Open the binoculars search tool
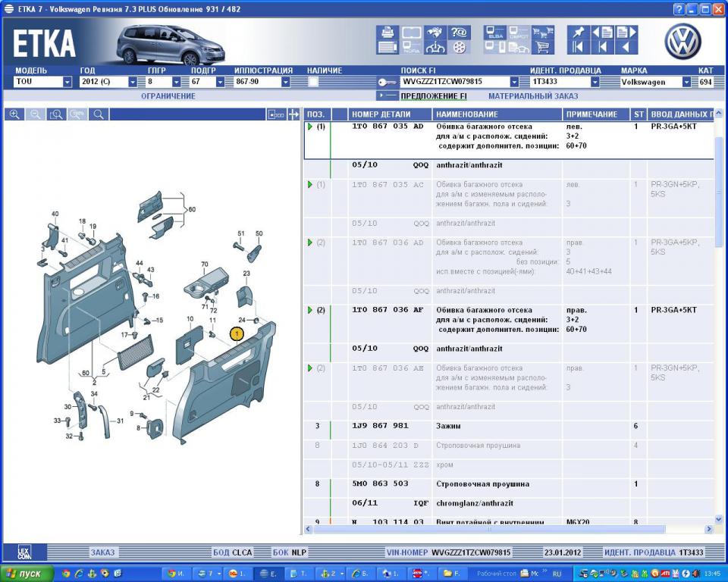This screenshot has width=728, height=582. click(x=435, y=33)
